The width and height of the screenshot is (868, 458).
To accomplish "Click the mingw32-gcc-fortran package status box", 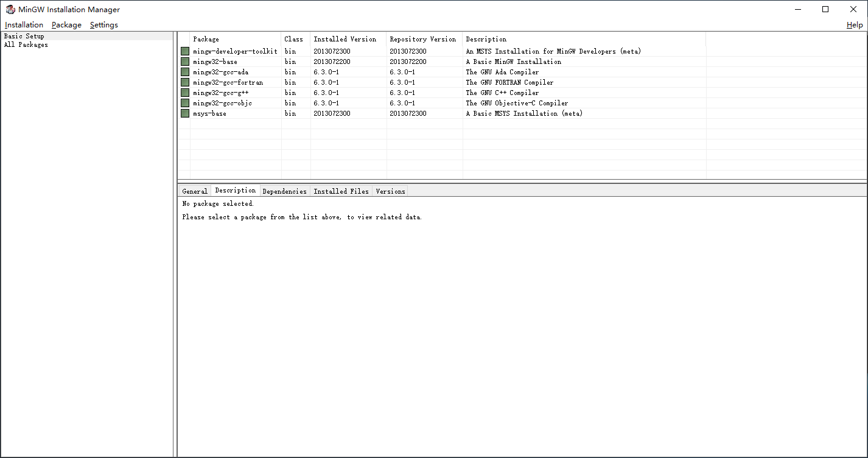I will point(185,82).
